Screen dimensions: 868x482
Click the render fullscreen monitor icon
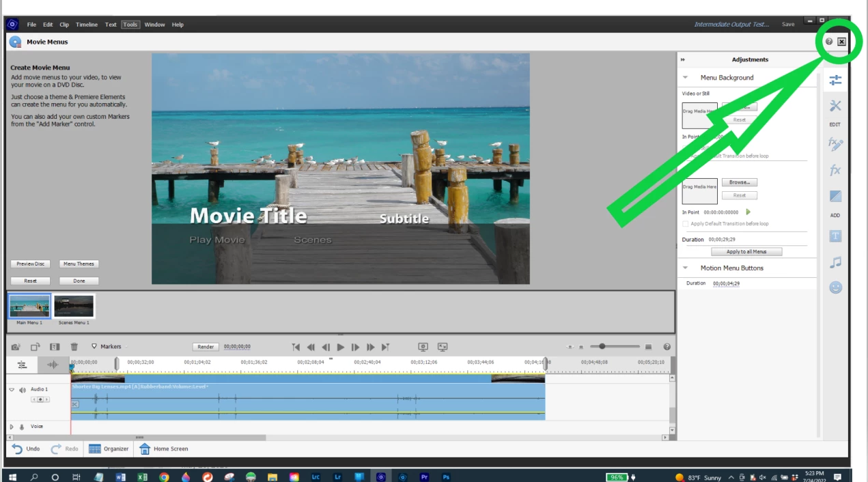(443, 347)
